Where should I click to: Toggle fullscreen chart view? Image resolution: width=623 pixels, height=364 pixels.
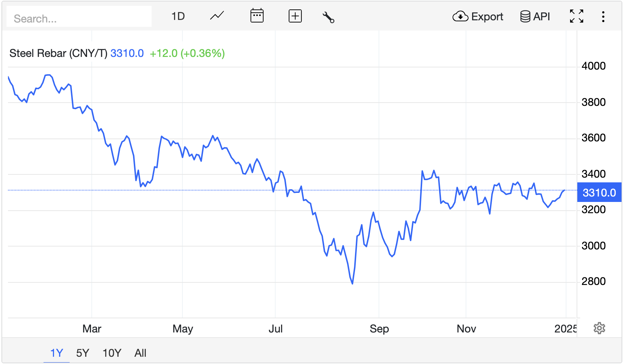576,16
